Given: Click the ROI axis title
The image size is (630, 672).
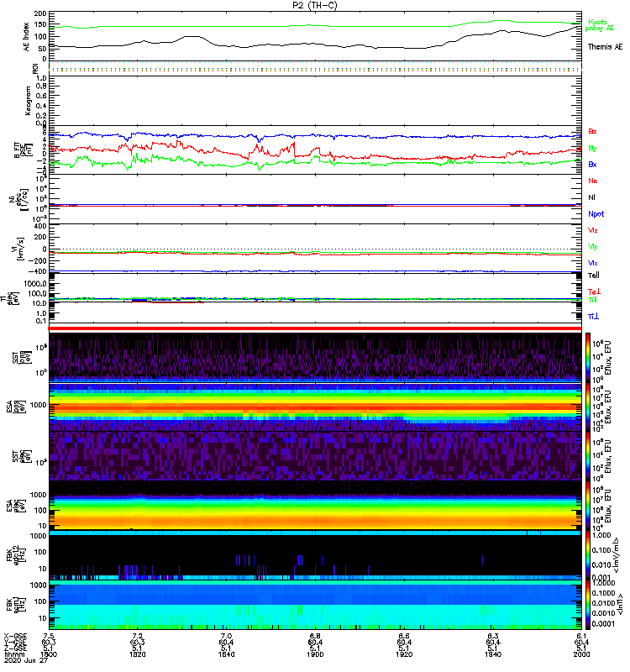Looking at the screenshot, I should (35, 69).
